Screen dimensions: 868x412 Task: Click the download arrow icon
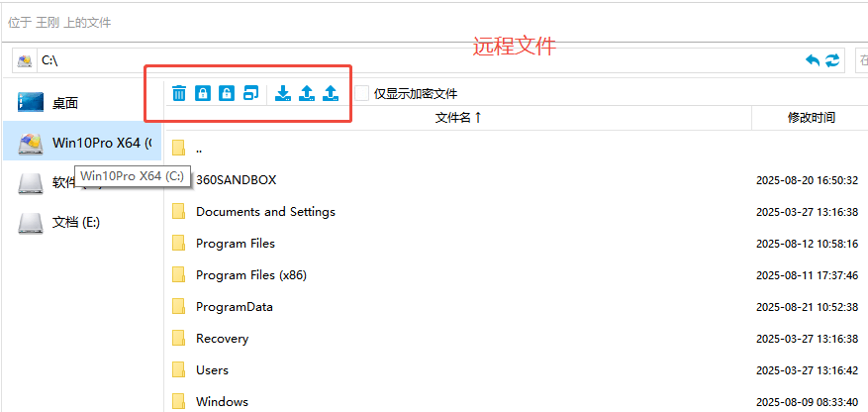[x=283, y=93]
